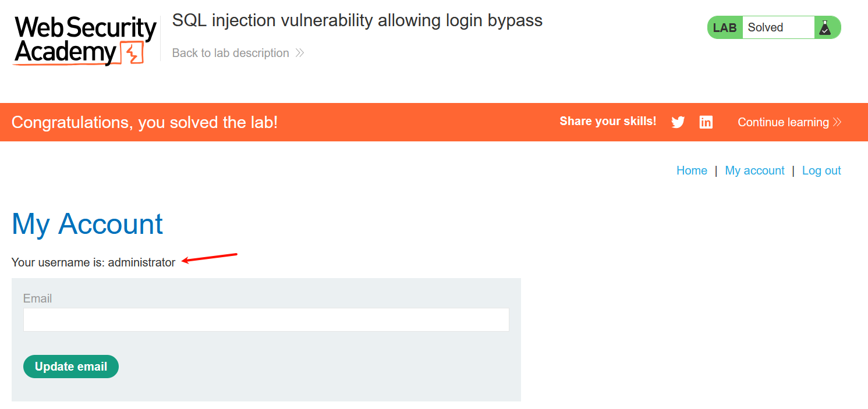This screenshot has width=868, height=409.
Task: Click the Congratulations banner message
Action: tap(144, 122)
